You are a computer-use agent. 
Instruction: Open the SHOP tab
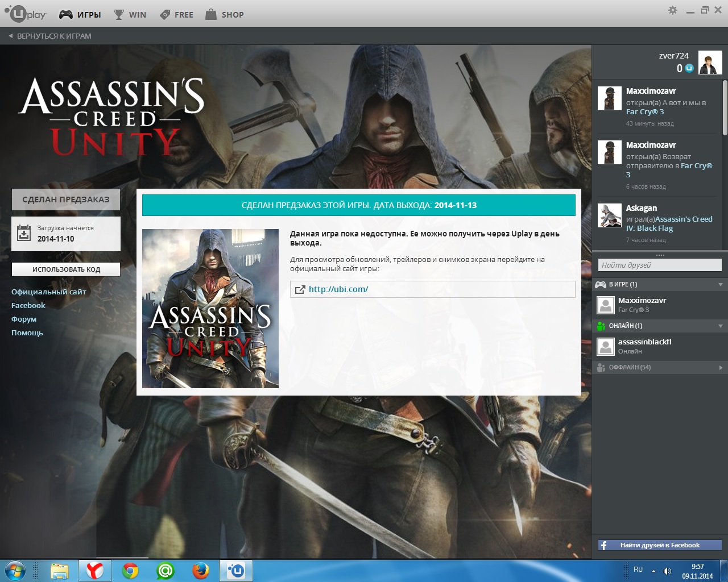tap(225, 15)
